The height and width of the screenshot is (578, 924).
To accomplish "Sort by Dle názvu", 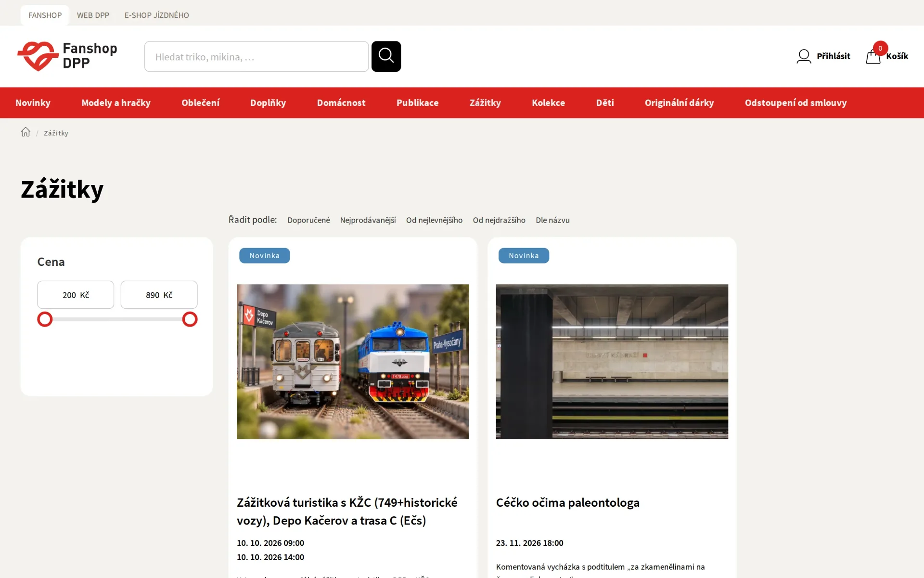I will pyautogui.click(x=552, y=220).
